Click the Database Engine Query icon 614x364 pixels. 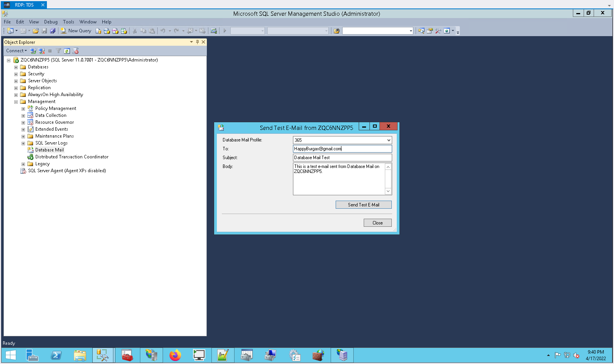point(98,31)
